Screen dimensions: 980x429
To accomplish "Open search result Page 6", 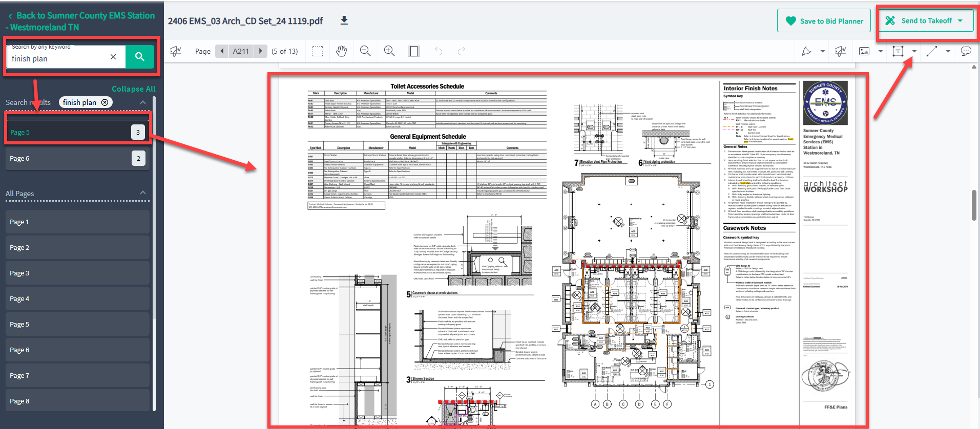I will tap(77, 159).
